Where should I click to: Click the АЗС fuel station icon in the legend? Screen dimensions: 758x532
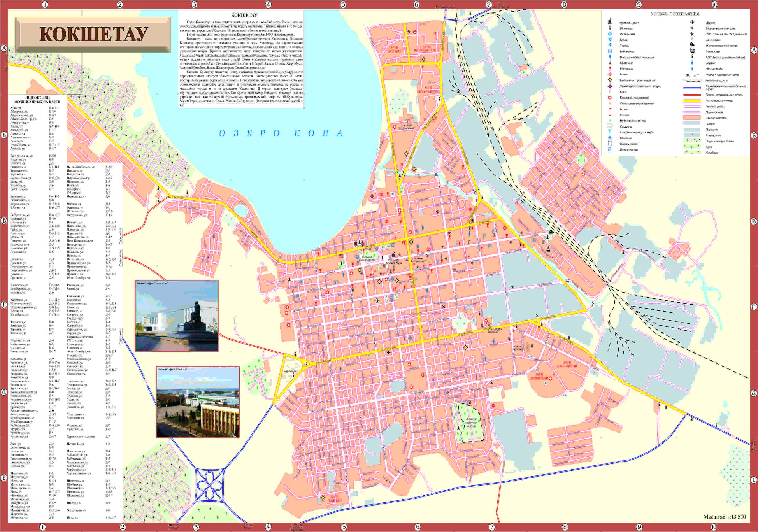(692, 57)
